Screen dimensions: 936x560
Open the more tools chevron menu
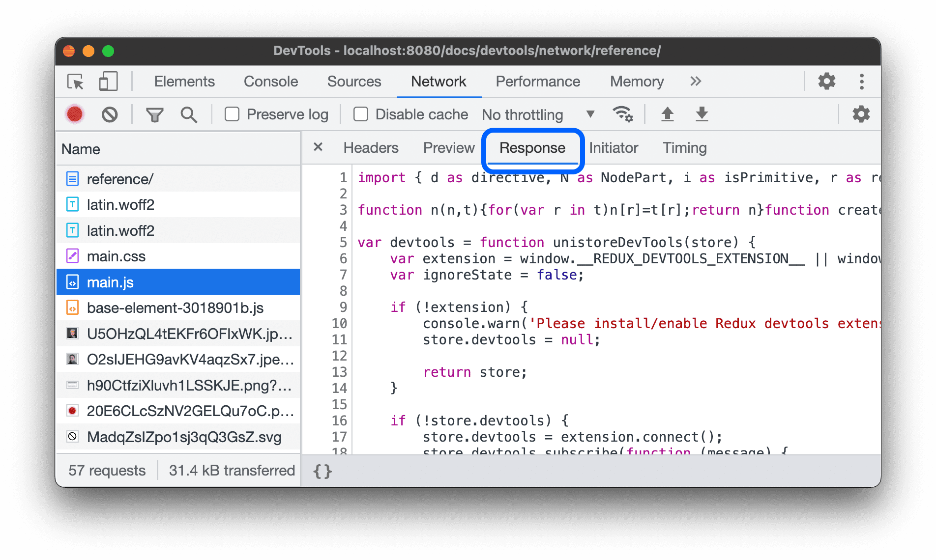(695, 82)
